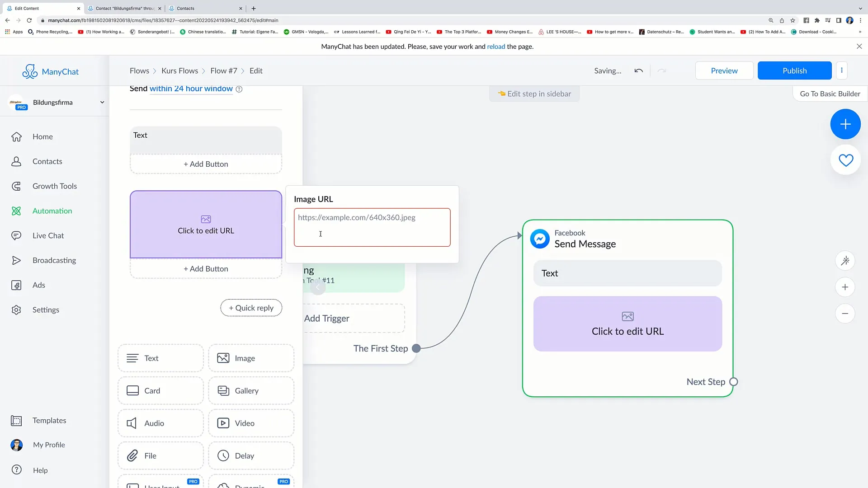
Task: Click the magic wand auto-arrange icon
Action: 844,261
